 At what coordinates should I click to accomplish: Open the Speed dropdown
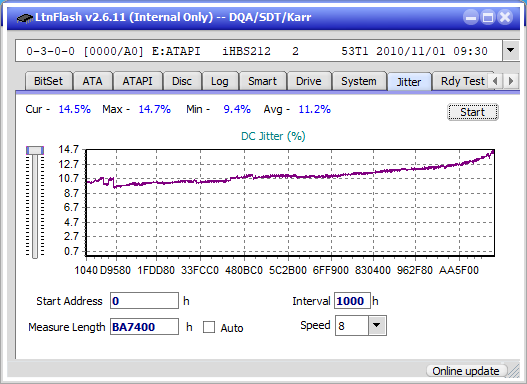click(x=377, y=325)
